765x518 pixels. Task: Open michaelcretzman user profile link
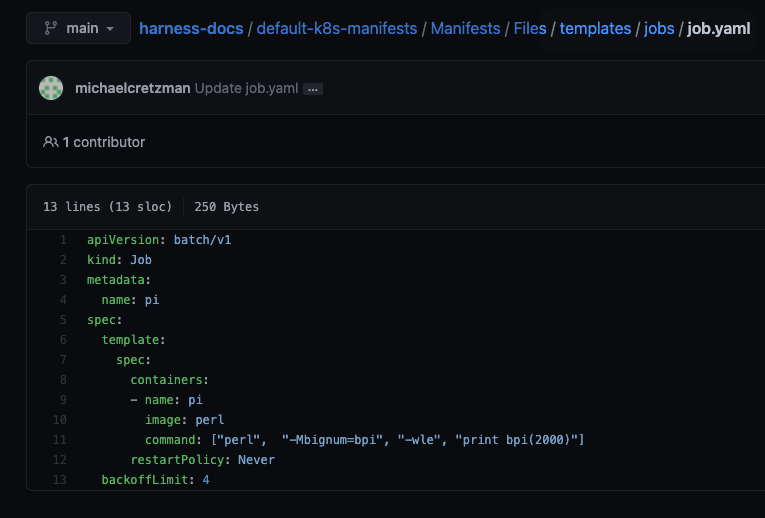coord(132,88)
